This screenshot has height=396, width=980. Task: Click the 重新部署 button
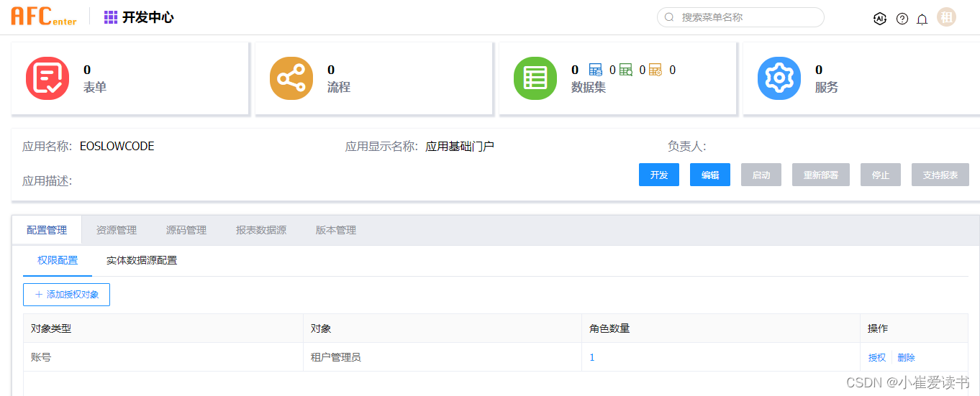tap(821, 175)
